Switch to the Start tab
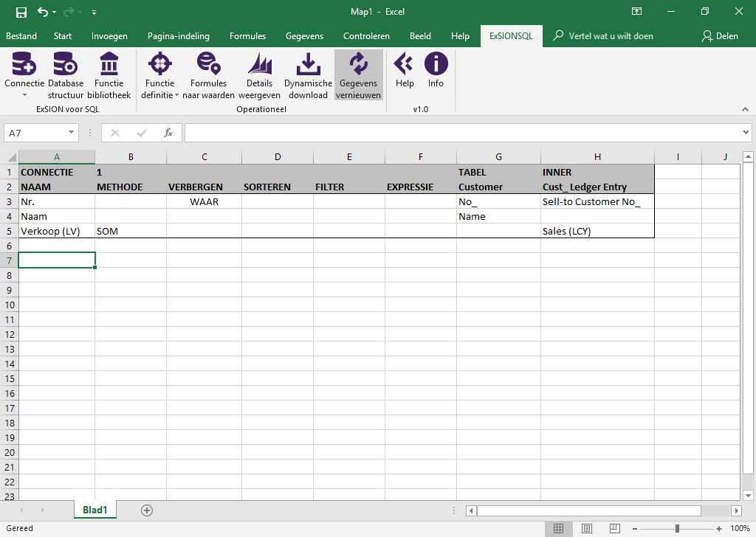Image resolution: width=756 pixels, height=537 pixels. pyautogui.click(x=63, y=36)
